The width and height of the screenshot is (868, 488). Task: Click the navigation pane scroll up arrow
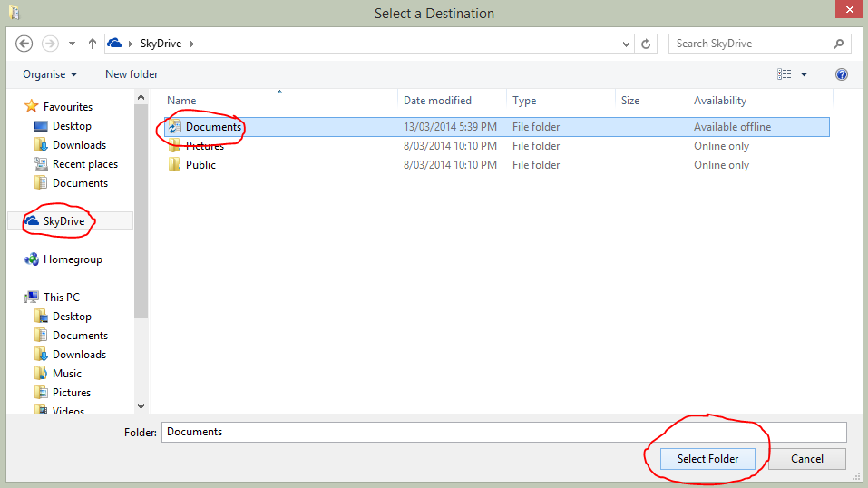(x=141, y=97)
